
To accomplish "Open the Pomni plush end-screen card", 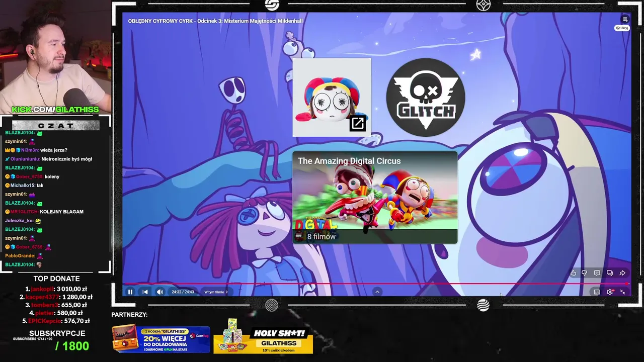I will point(332,97).
